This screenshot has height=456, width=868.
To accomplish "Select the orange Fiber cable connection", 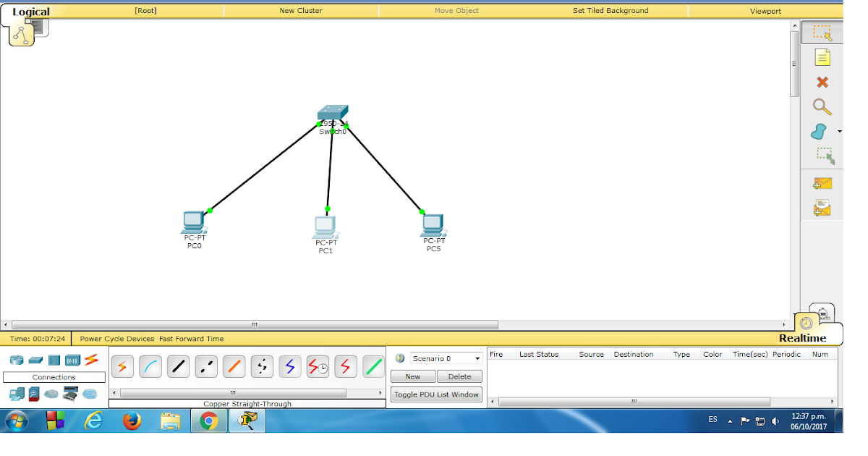I will point(234,366).
